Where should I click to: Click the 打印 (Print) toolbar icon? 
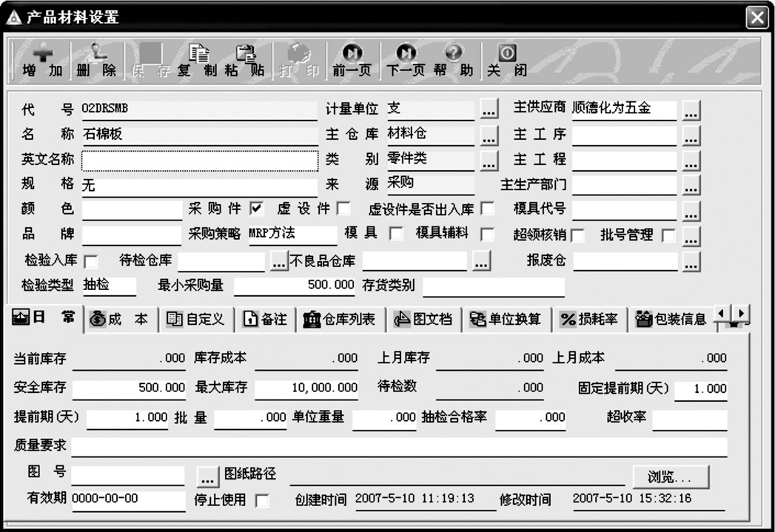point(299,61)
